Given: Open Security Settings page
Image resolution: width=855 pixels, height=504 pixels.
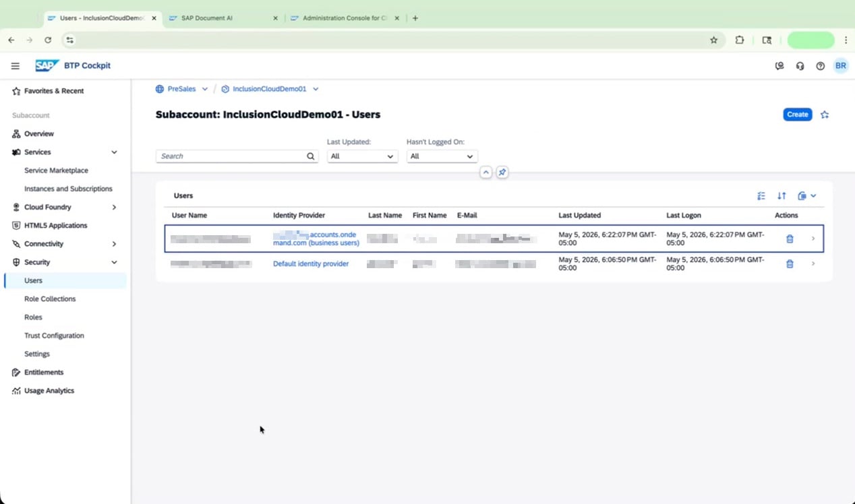Looking at the screenshot, I should [x=37, y=354].
